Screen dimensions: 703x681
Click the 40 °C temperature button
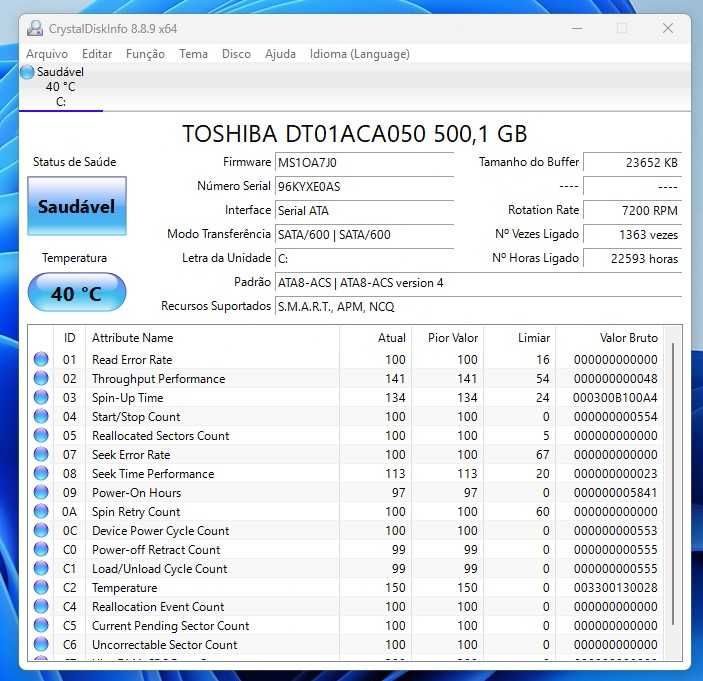pyautogui.click(x=77, y=292)
